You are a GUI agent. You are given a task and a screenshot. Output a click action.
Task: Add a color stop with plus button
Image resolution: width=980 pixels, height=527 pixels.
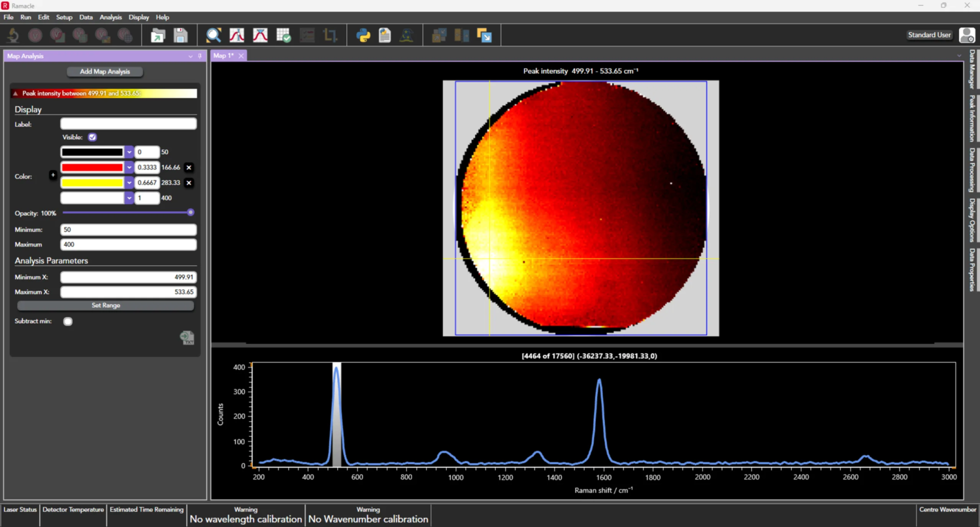coord(53,175)
